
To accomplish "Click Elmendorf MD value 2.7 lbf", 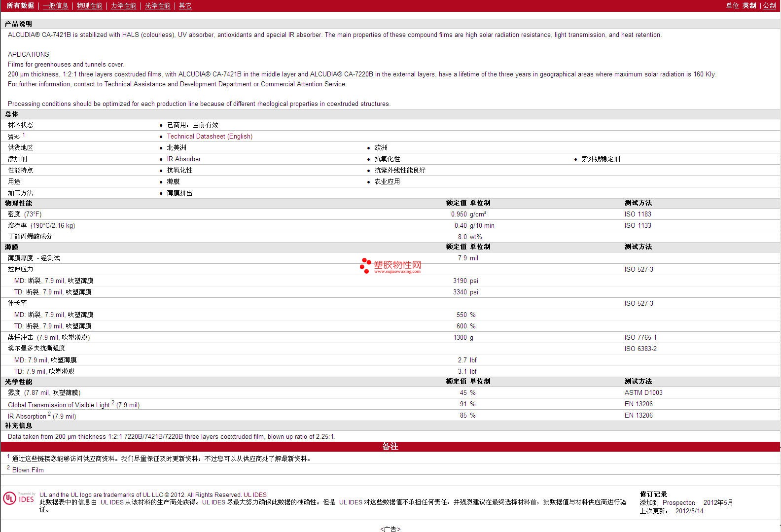I will pos(467,360).
